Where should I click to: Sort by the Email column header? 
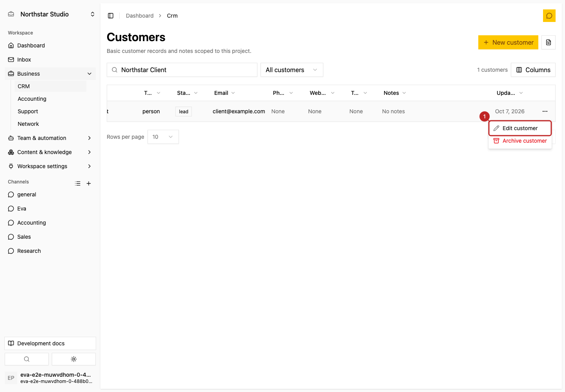tap(224, 93)
